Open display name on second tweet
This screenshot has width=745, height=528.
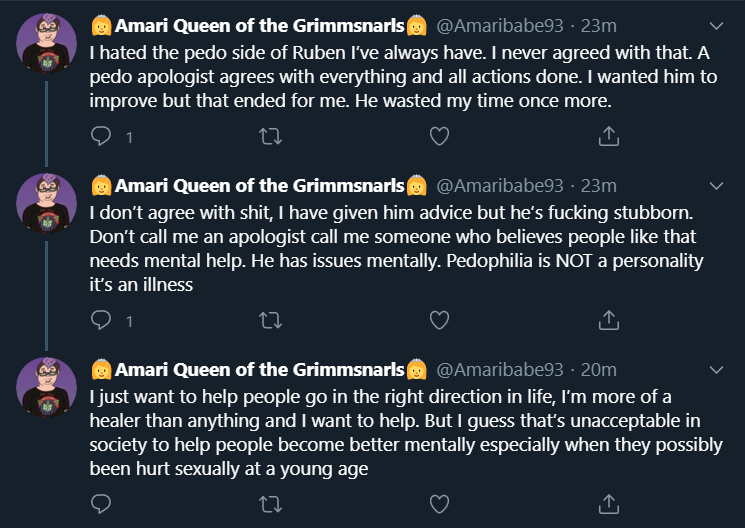click(259, 186)
